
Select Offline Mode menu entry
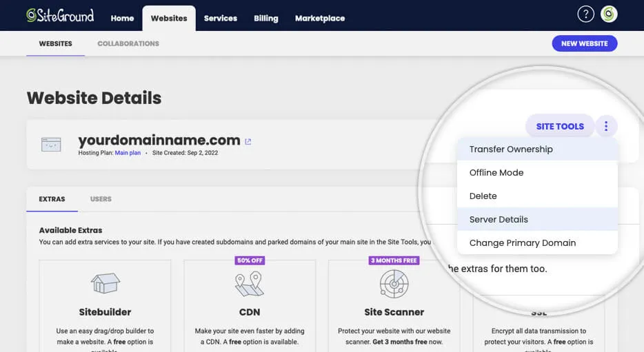tap(537, 173)
